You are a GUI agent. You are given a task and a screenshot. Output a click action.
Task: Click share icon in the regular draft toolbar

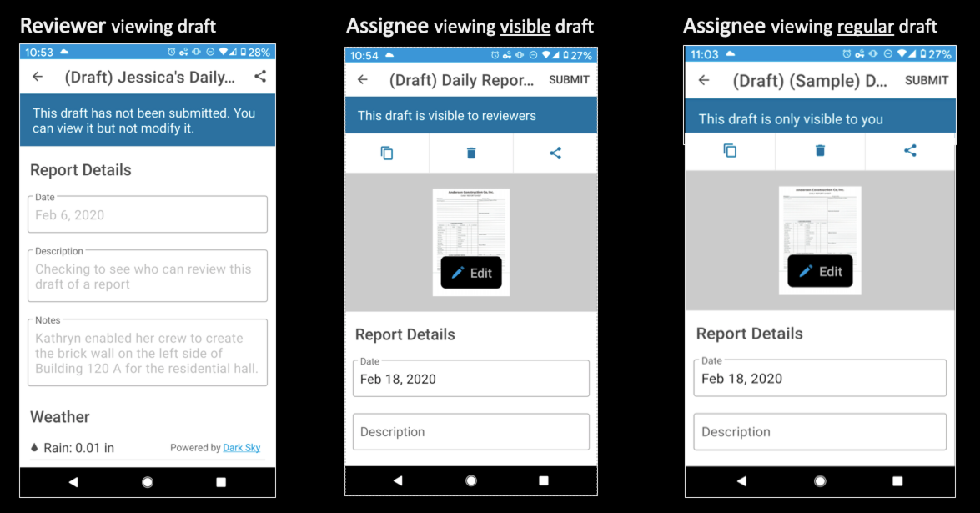pyautogui.click(x=910, y=151)
